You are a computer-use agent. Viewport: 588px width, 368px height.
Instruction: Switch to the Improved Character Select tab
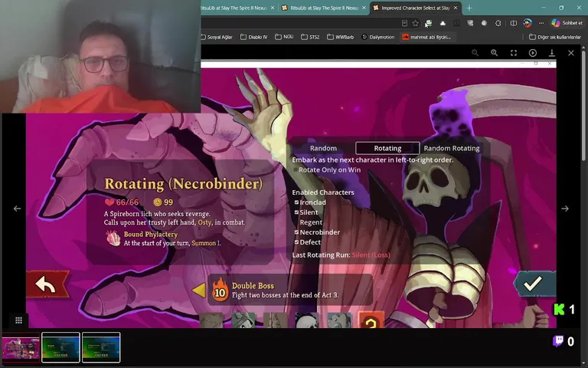pyautogui.click(x=416, y=8)
